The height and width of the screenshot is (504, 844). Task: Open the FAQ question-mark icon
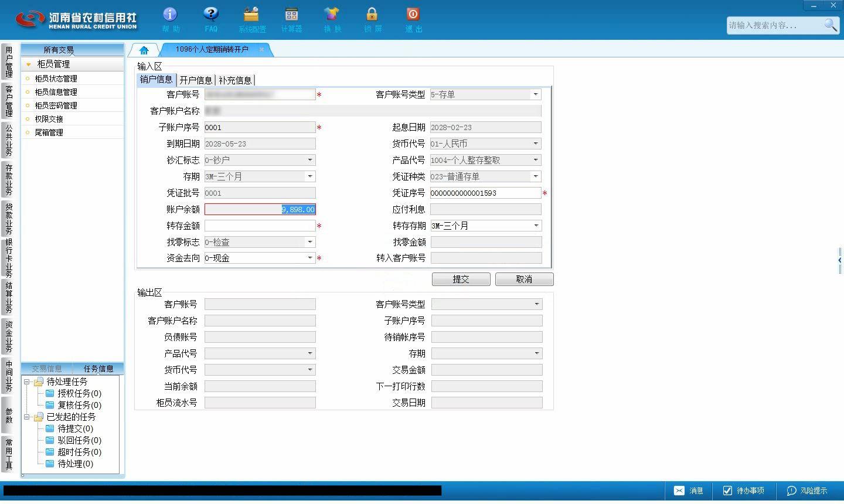tap(211, 14)
